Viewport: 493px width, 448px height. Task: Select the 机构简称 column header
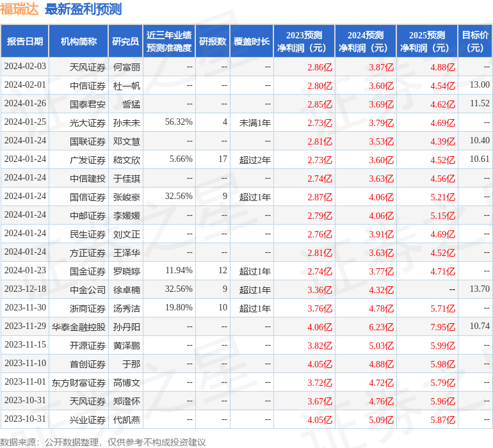[79, 41]
